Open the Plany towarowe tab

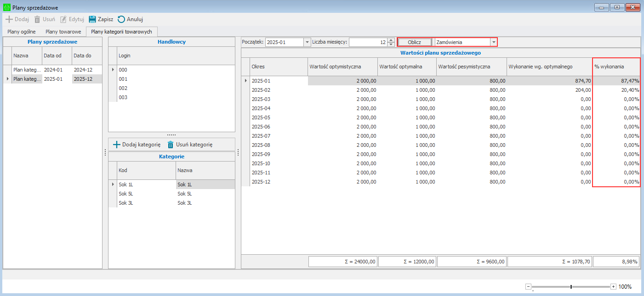point(63,32)
